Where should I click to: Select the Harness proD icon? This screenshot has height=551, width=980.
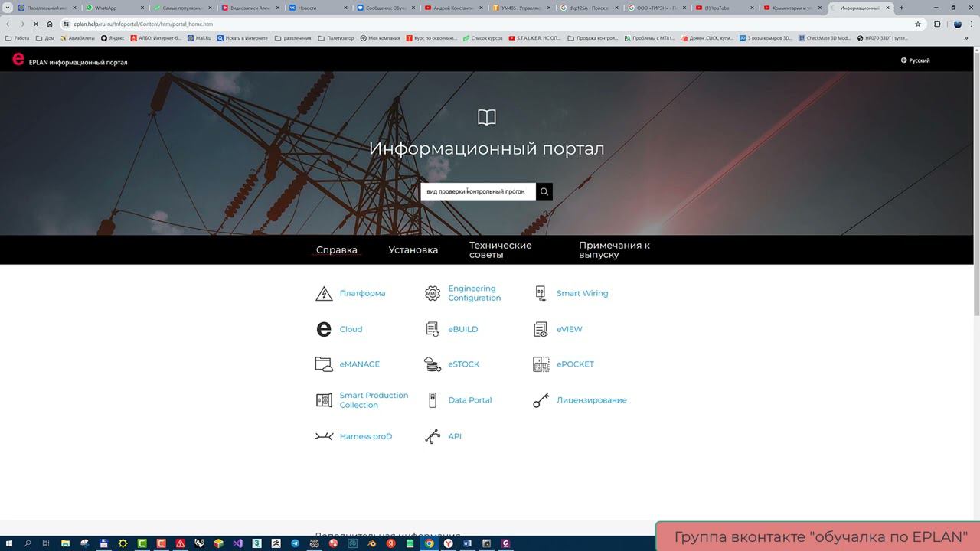point(324,436)
